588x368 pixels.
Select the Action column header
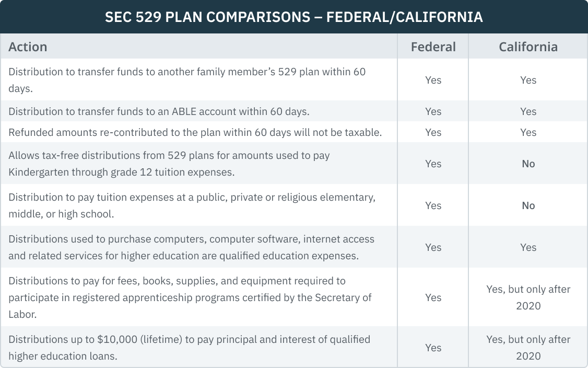pos(28,47)
